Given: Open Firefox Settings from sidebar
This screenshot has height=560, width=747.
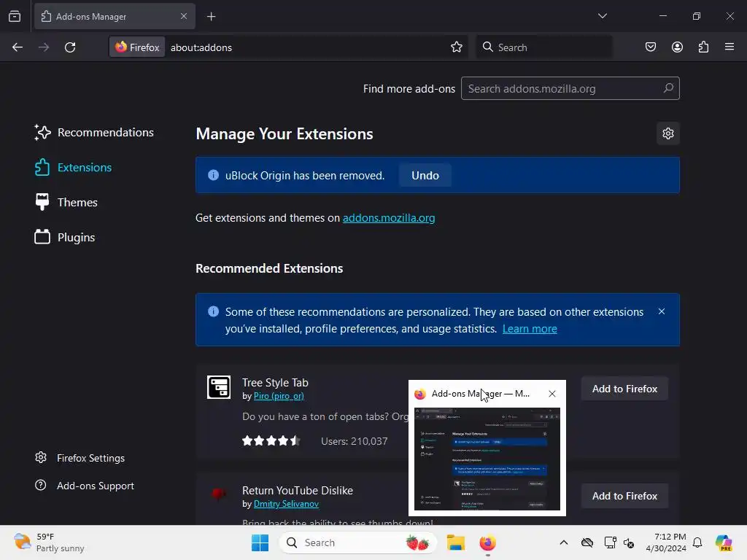Looking at the screenshot, I should tap(80, 458).
